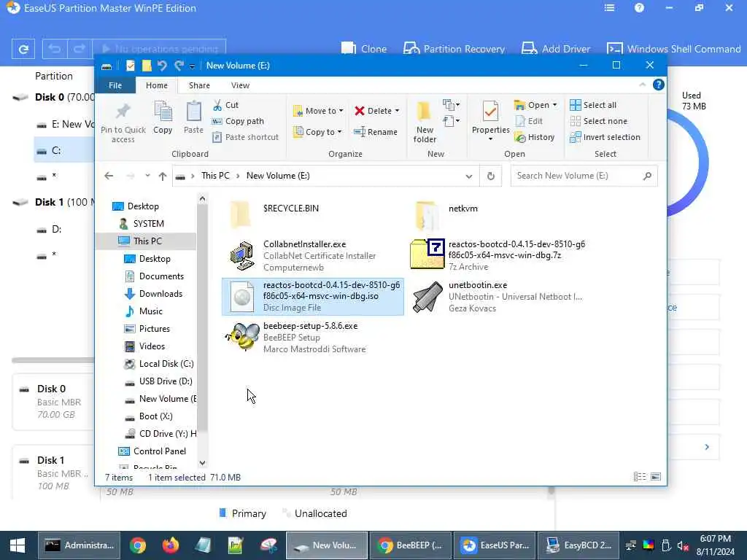The height and width of the screenshot is (560, 747).
Task: Click Paste shortcut command
Action: point(245,137)
